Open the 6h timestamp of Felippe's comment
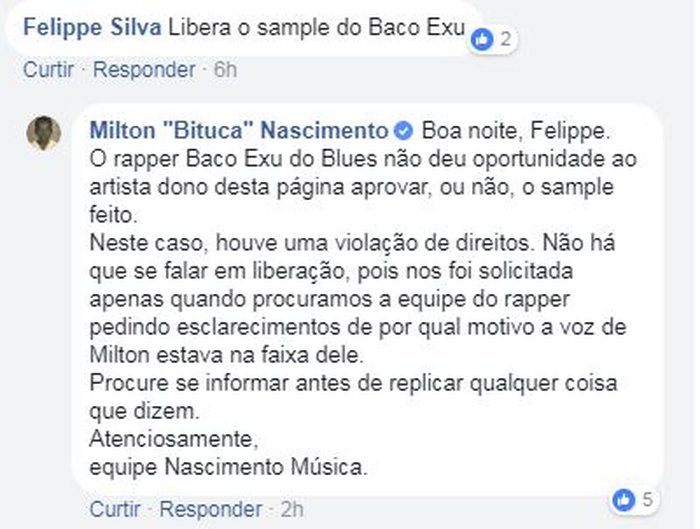The height and width of the screenshot is (529, 700). (x=225, y=70)
